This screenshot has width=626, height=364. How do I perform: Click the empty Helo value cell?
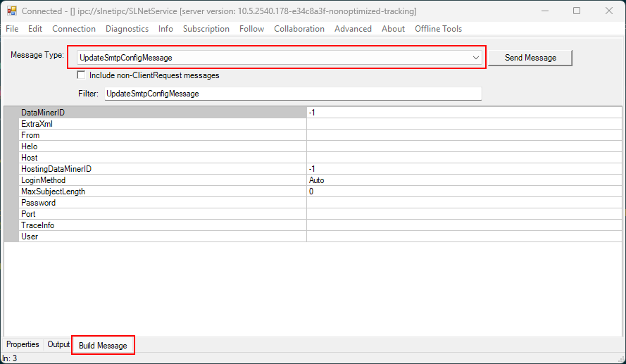[464, 146]
